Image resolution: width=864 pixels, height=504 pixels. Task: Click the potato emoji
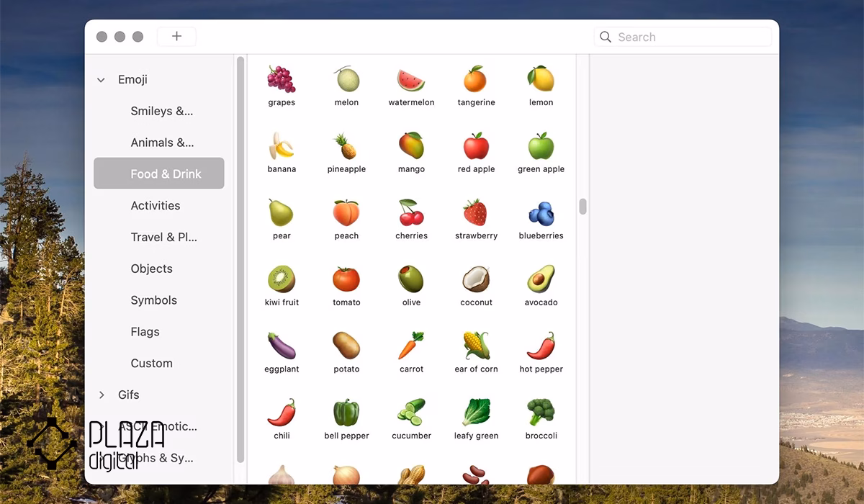[x=346, y=346]
